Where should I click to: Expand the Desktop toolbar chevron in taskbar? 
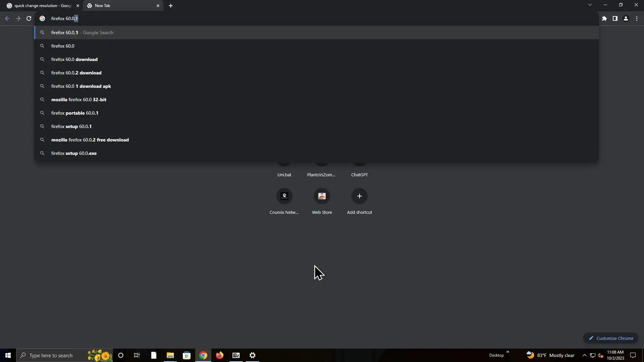pos(507,352)
